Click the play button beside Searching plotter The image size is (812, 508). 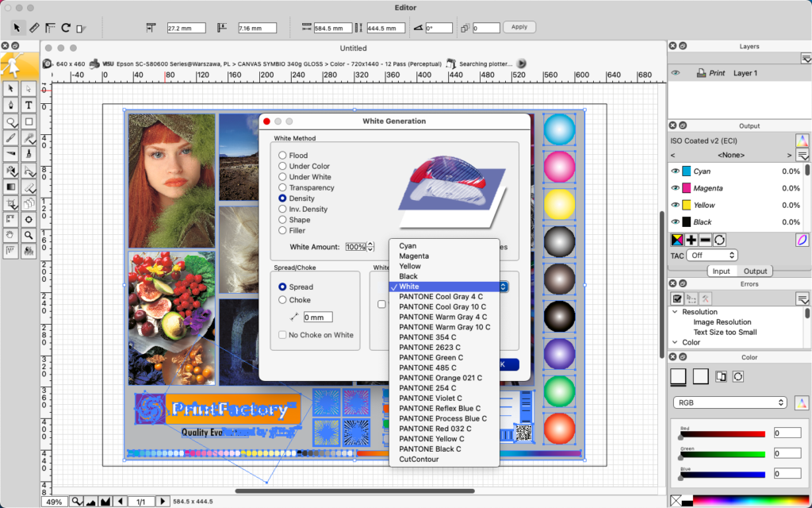pyautogui.click(x=522, y=63)
